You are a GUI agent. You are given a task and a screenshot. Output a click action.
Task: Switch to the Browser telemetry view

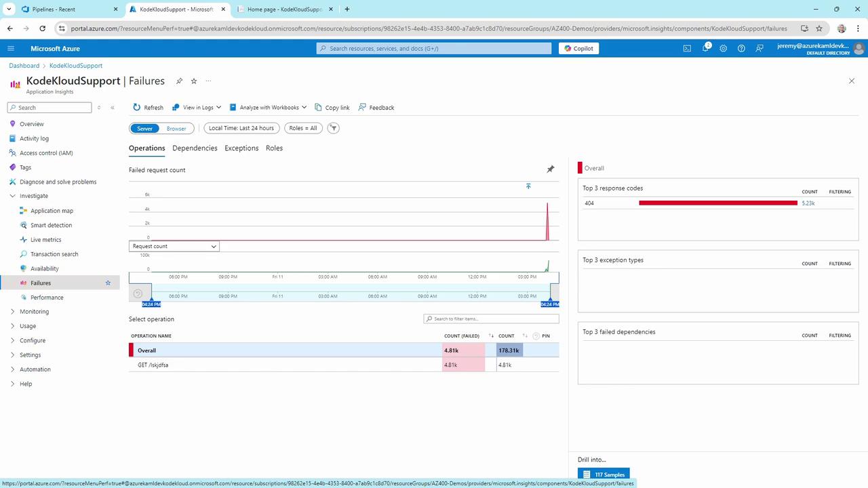click(176, 128)
